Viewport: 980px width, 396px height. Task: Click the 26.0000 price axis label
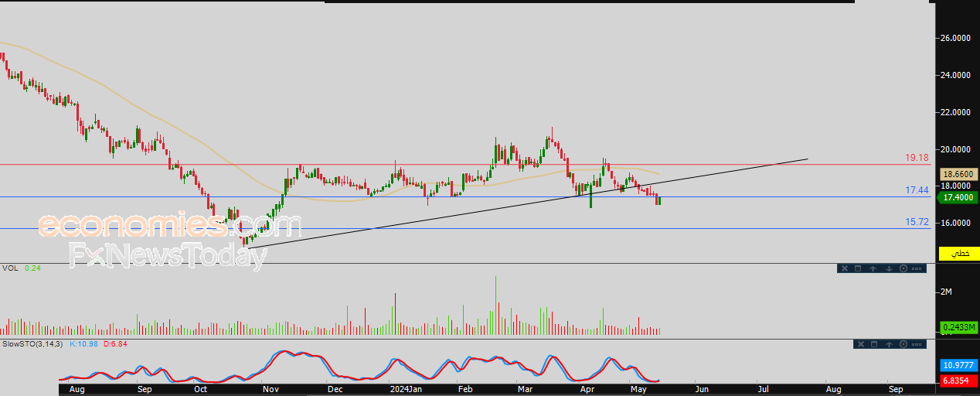tap(955, 38)
